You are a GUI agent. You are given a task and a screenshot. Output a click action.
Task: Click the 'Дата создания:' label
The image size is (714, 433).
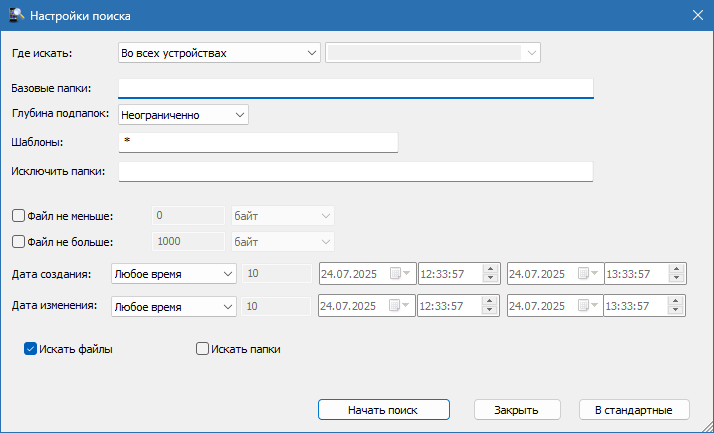51,274
